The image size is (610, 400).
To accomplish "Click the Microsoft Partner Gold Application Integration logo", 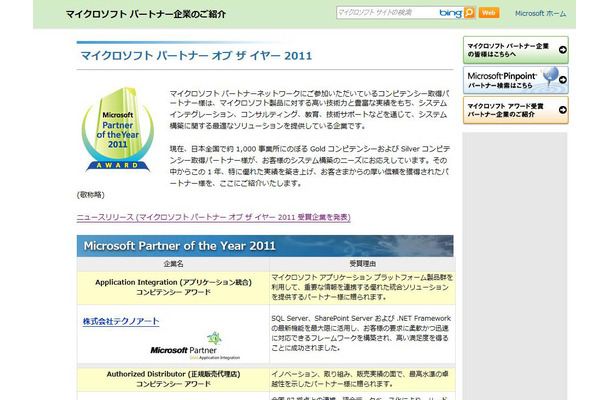I will pyautogui.click(x=195, y=346).
